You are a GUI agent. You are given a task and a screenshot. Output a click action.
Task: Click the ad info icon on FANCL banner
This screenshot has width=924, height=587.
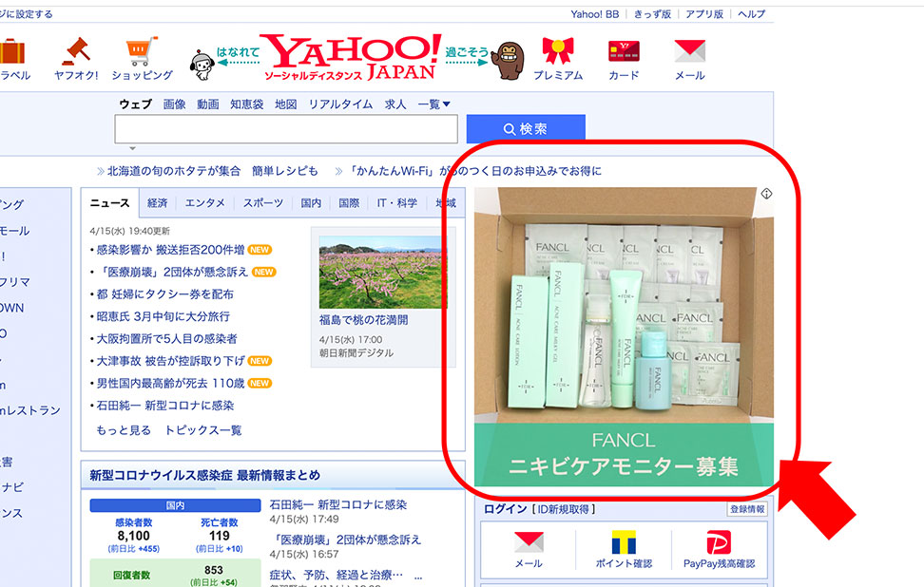[766, 194]
